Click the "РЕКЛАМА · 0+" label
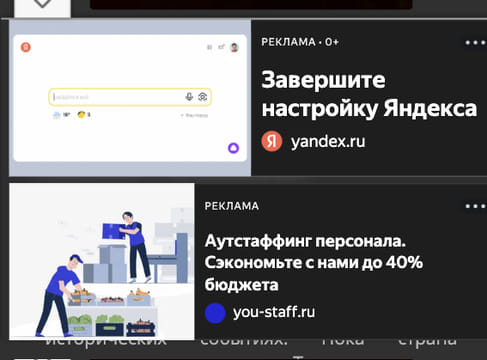The height and width of the screenshot is (360, 487). [300, 42]
